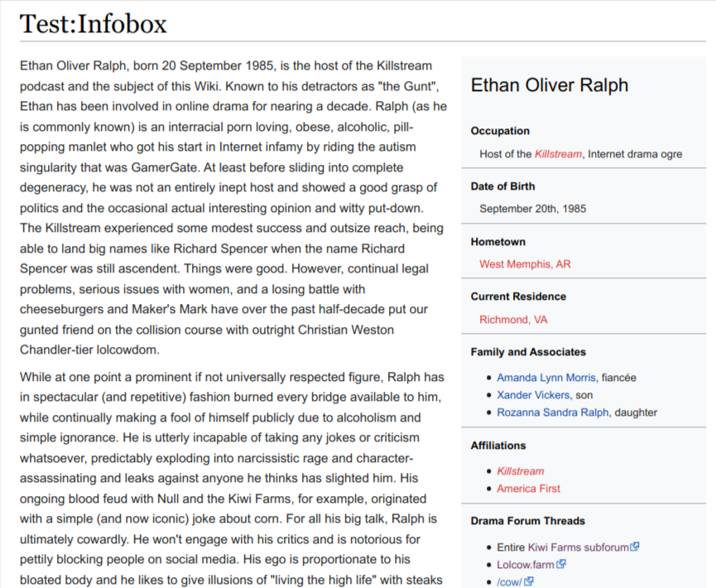Open the /cow/ external link
Image resolution: width=716 pixels, height=588 pixels.
tap(509, 581)
